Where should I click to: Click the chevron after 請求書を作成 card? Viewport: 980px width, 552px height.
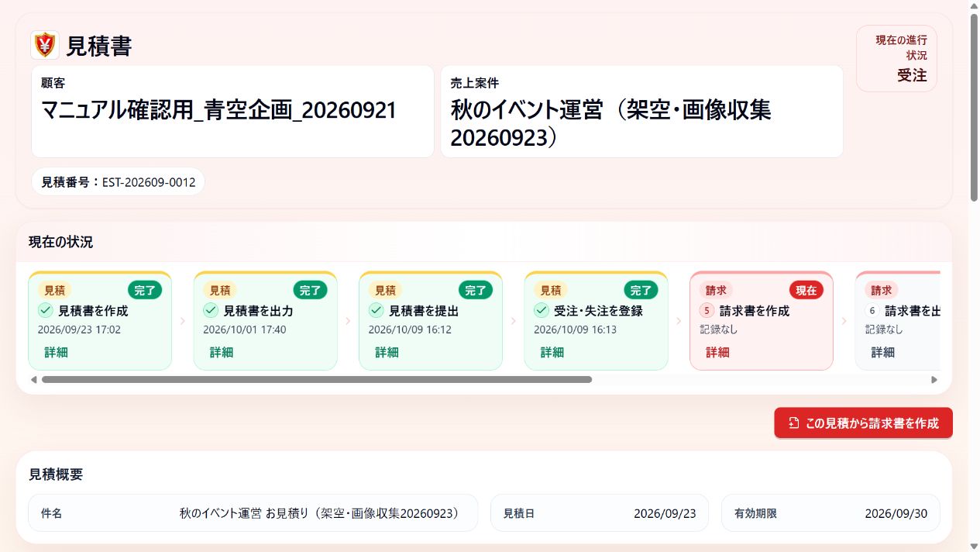[x=844, y=321]
